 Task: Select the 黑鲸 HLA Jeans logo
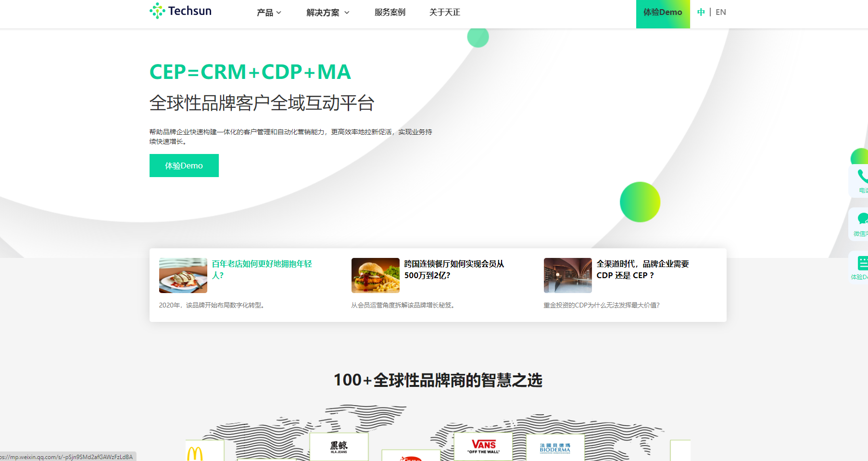click(339, 447)
